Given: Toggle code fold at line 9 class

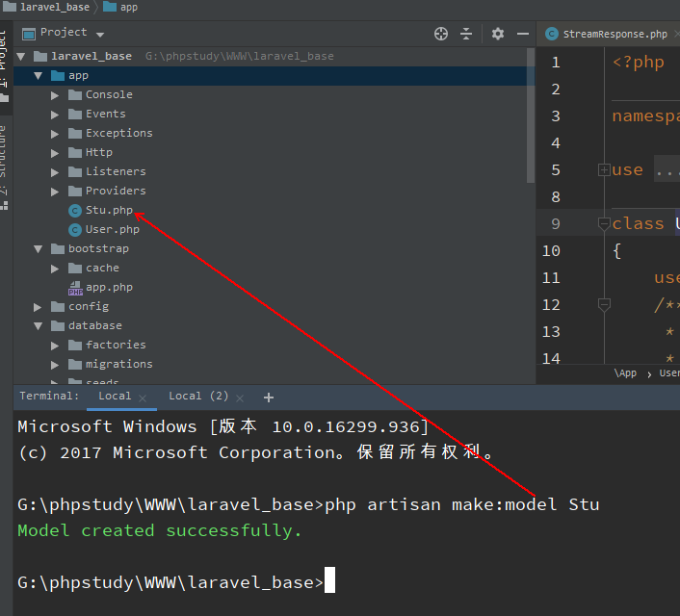Looking at the screenshot, I should (604, 223).
